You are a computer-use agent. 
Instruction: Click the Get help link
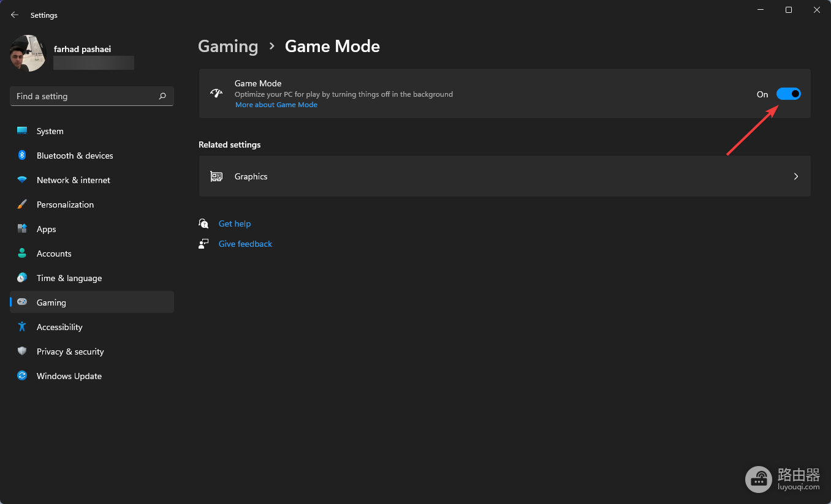(x=235, y=224)
